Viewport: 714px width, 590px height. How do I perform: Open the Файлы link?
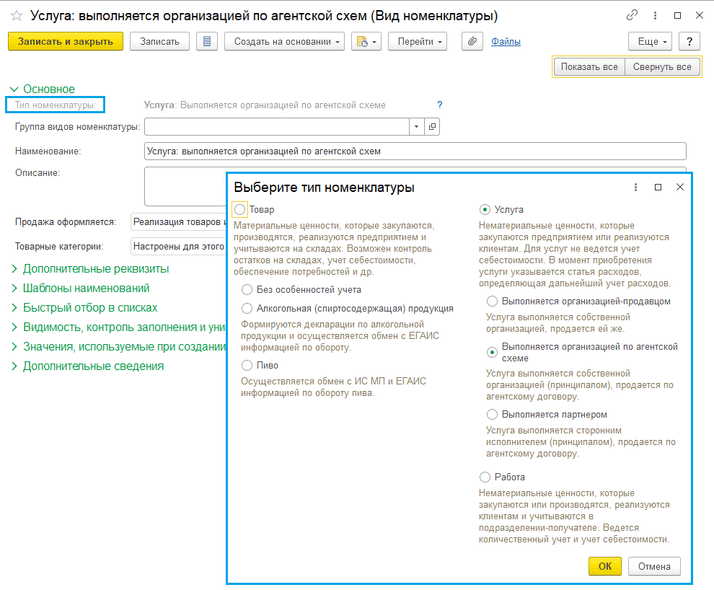point(505,41)
